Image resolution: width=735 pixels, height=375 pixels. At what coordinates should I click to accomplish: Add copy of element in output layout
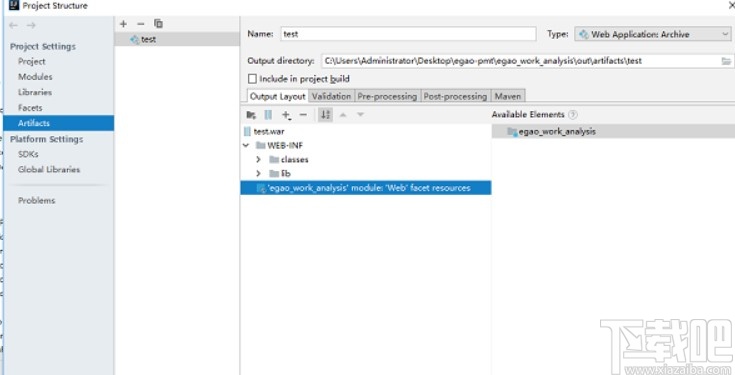pyautogui.click(x=286, y=115)
